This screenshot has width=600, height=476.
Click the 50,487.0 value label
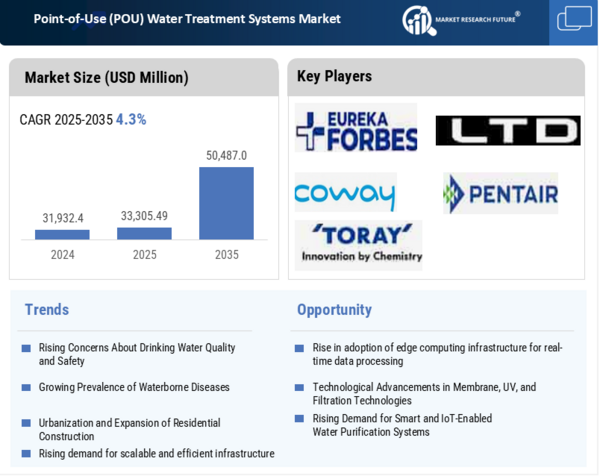pyautogui.click(x=226, y=155)
